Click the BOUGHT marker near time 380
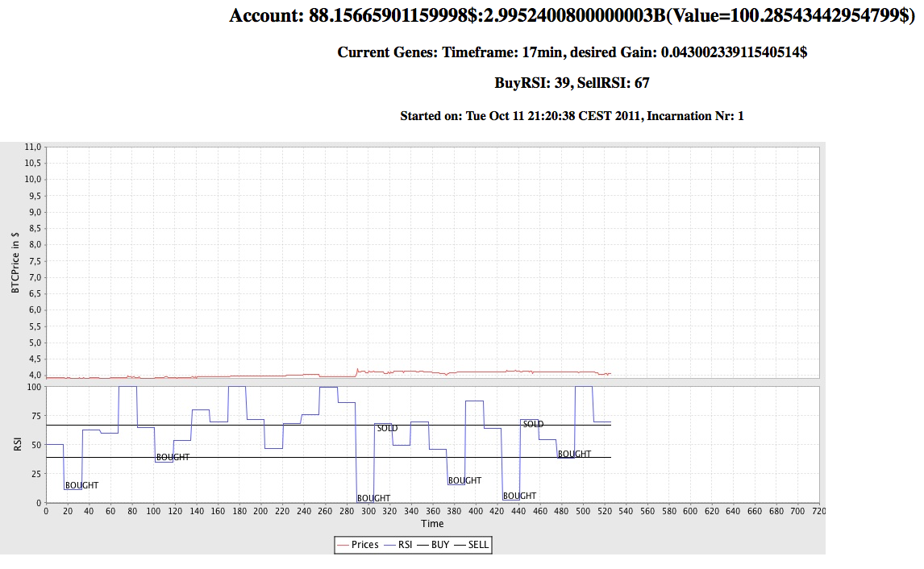 464,480
